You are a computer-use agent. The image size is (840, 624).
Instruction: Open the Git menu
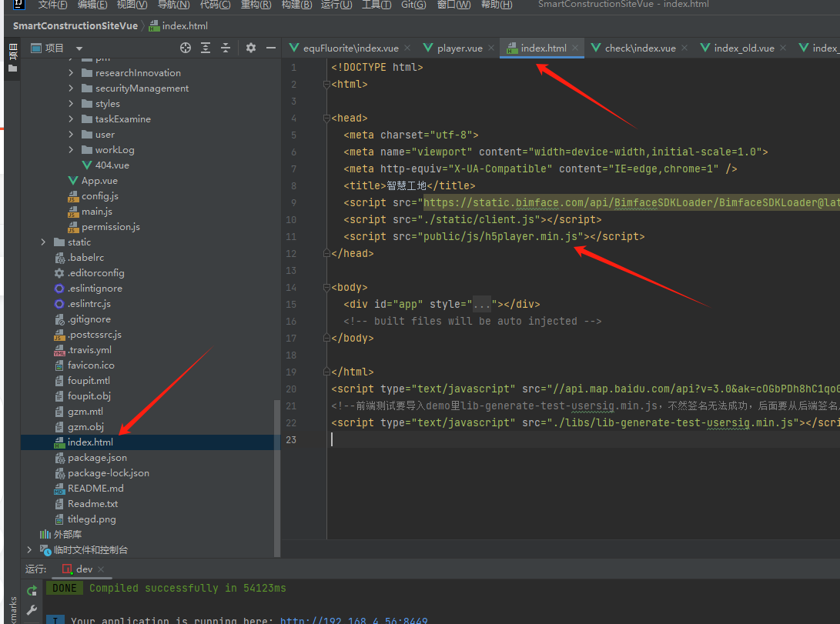(413, 5)
